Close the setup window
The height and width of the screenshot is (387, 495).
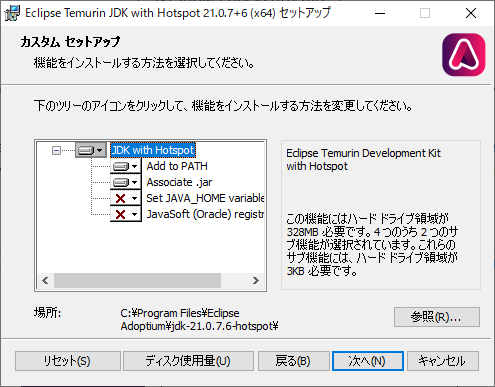(471, 13)
